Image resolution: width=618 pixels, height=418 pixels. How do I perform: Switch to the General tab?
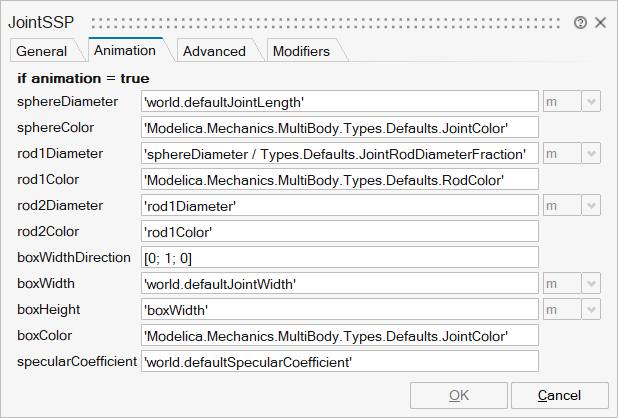pos(42,51)
